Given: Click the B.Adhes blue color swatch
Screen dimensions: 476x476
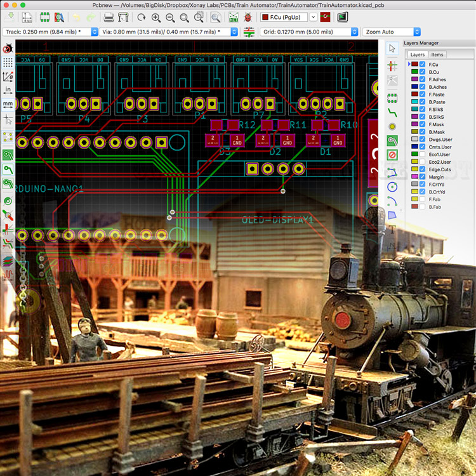Looking at the screenshot, I should click(414, 87).
